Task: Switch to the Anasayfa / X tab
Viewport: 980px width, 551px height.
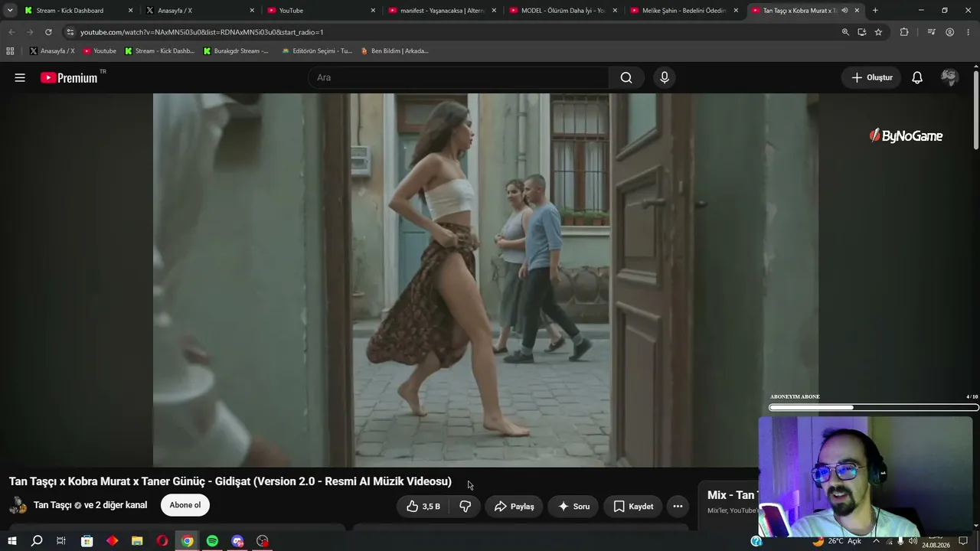Action: click(201, 11)
